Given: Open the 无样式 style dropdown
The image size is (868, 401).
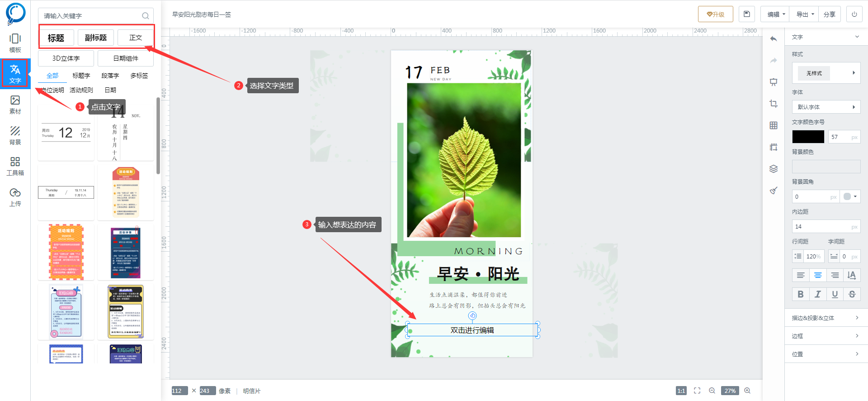Looking at the screenshot, I should pos(826,73).
